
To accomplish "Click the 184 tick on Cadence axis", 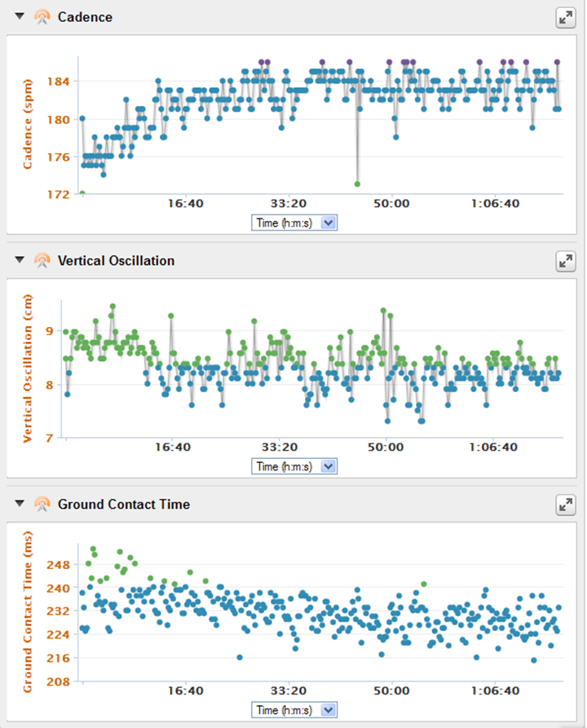I will point(58,82).
